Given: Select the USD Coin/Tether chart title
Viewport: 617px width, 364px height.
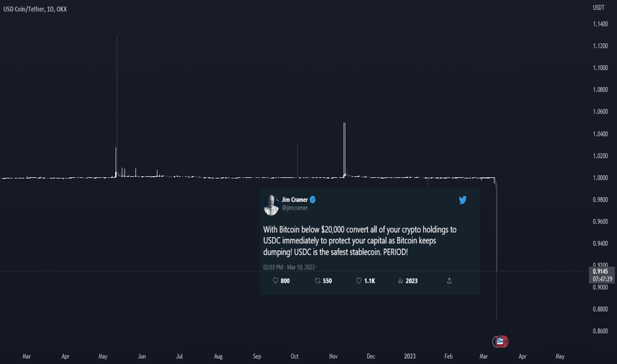Looking at the screenshot, I should [x=35, y=9].
